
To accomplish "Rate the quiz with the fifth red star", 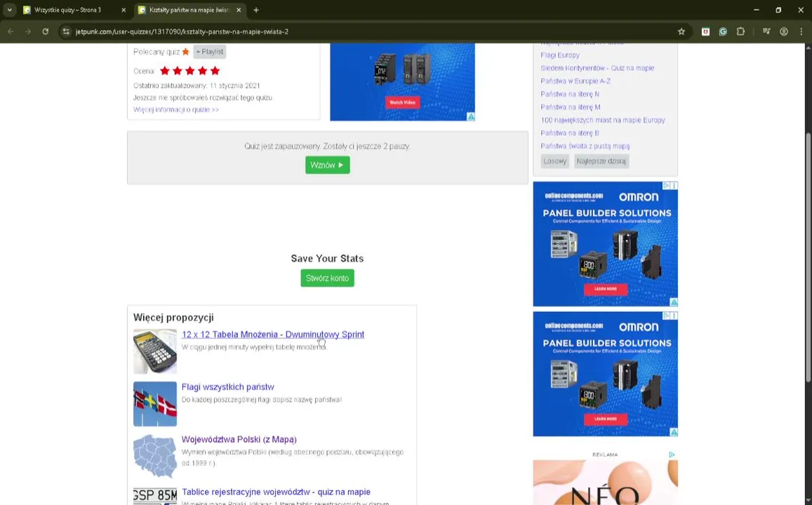I will [215, 71].
